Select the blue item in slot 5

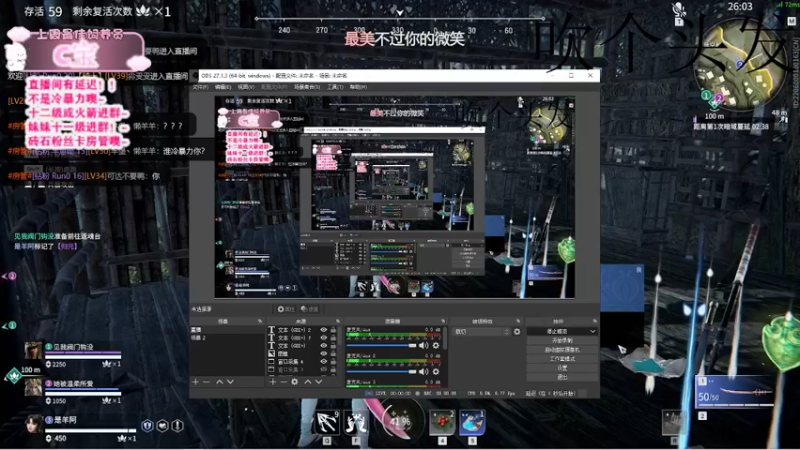pos(472,421)
